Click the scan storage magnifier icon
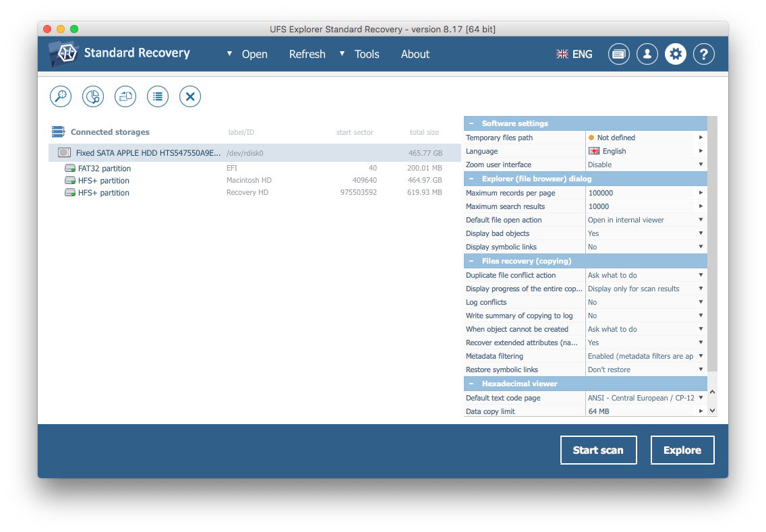 click(x=61, y=96)
